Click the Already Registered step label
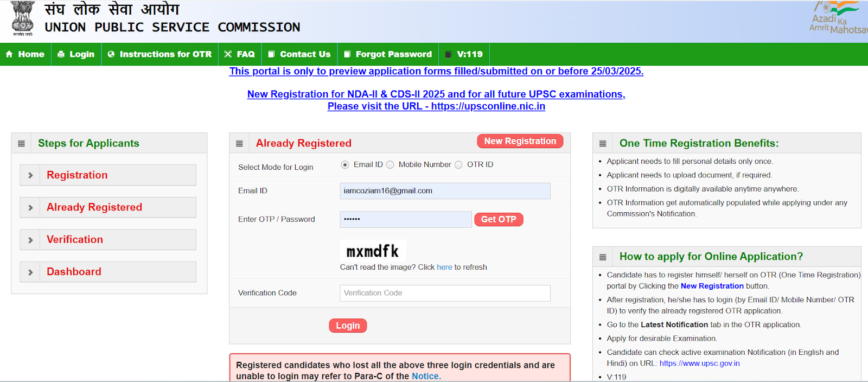The height and width of the screenshot is (382, 868). coord(94,207)
